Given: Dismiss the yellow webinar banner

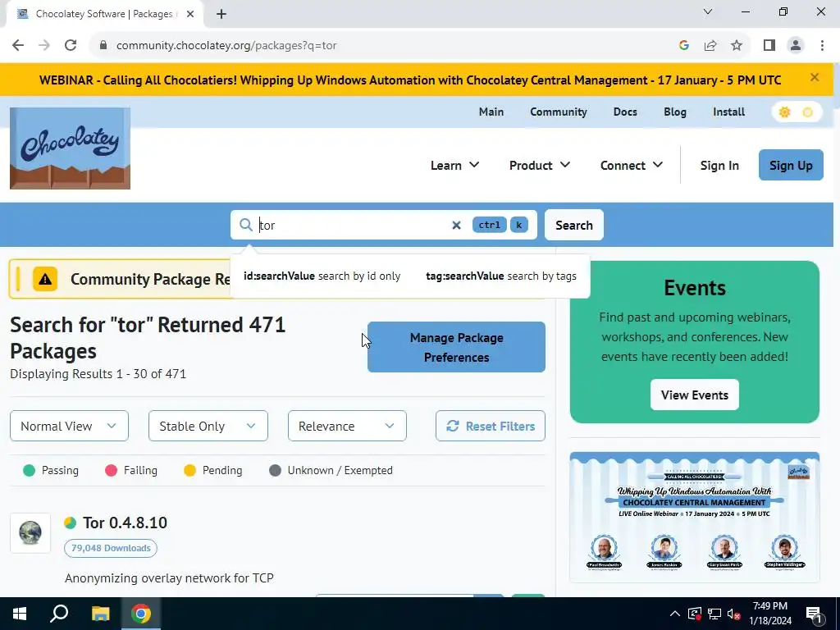Looking at the screenshot, I should click(815, 78).
